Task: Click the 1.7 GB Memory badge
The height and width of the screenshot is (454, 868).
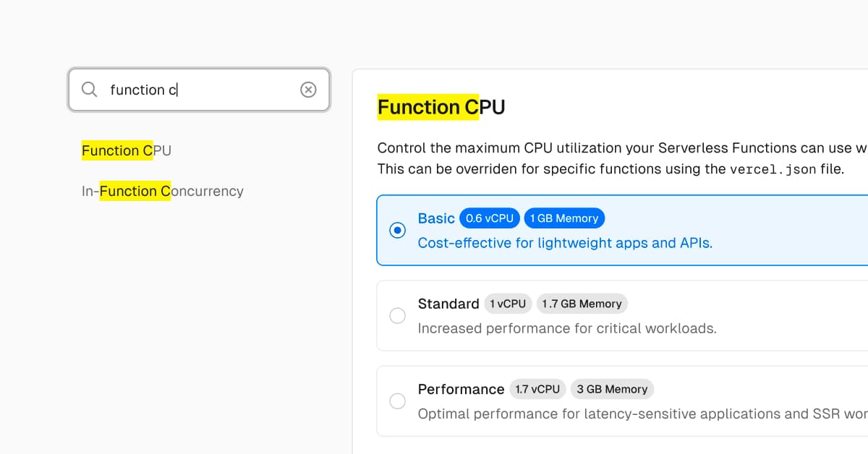Action: tap(582, 304)
